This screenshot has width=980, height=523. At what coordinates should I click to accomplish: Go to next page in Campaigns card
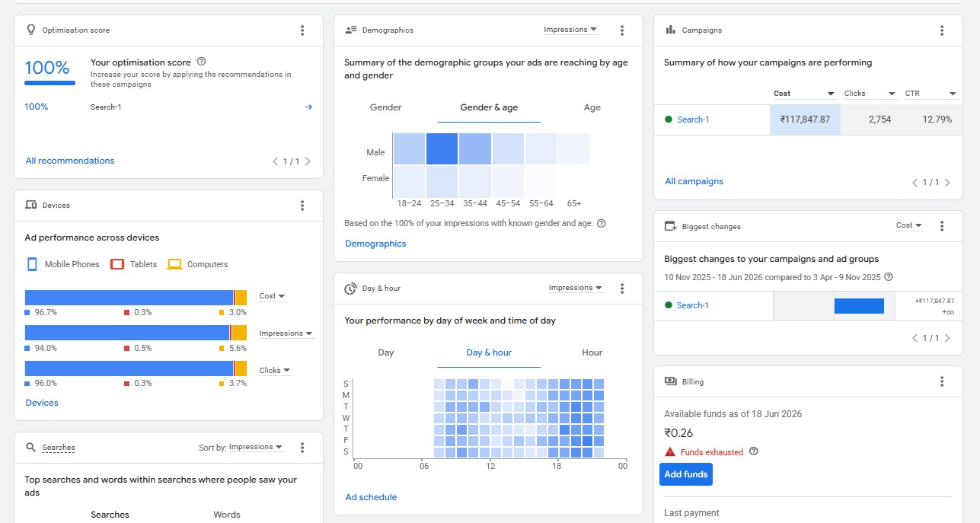[947, 183]
